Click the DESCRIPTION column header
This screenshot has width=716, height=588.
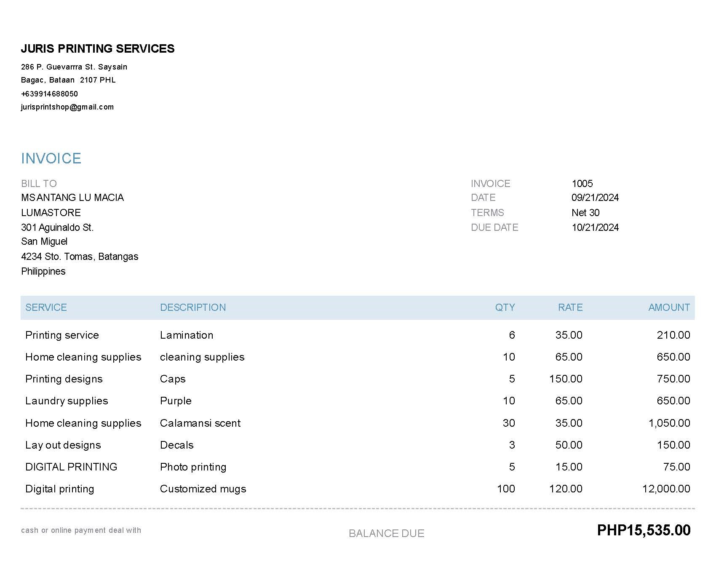(193, 307)
